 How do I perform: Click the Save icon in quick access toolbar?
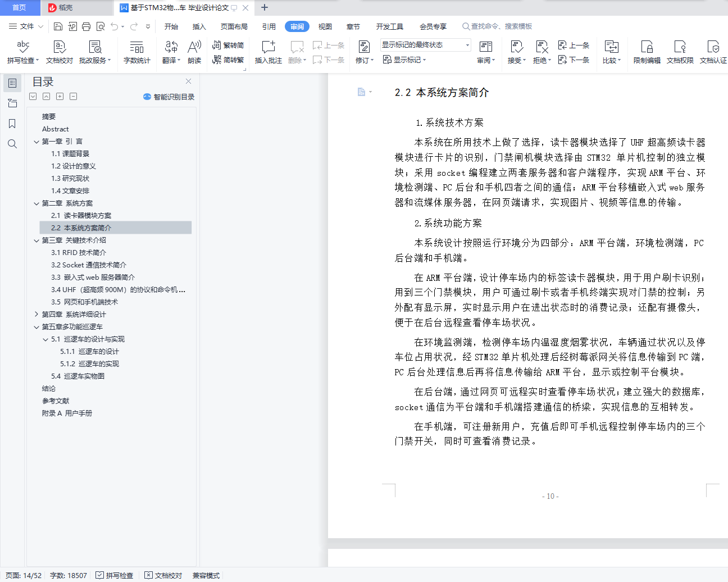(58, 26)
